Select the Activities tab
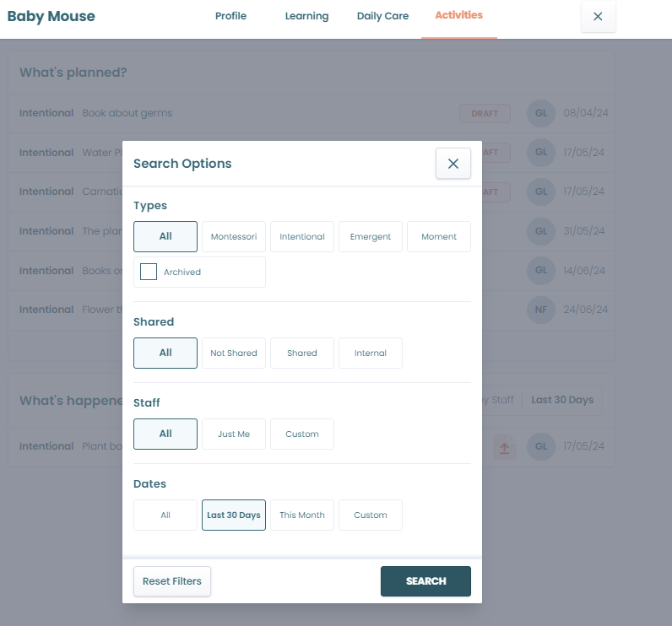This screenshot has width=672, height=626. [458, 15]
